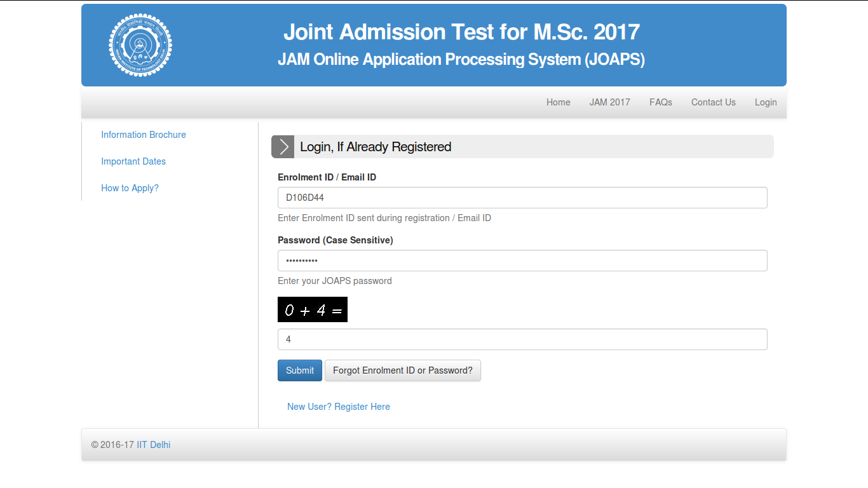Open Contact Us from the navigation menu

pos(713,102)
